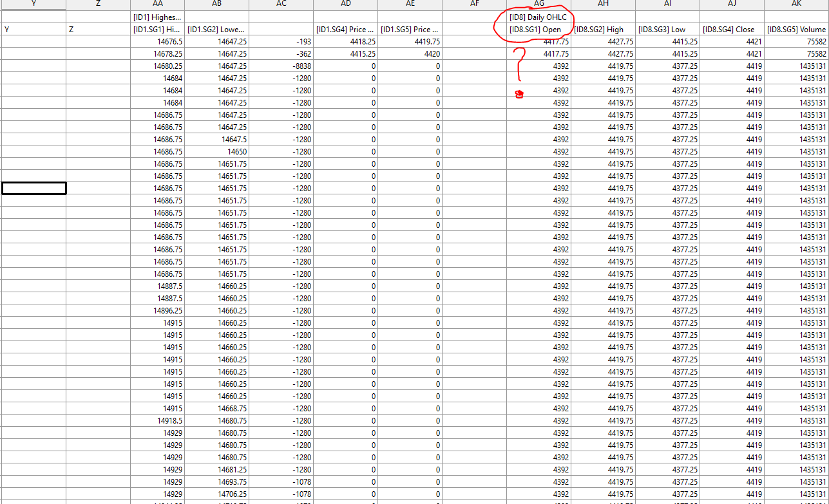
Task: Click the cell showing -193
Action: [281, 42]
